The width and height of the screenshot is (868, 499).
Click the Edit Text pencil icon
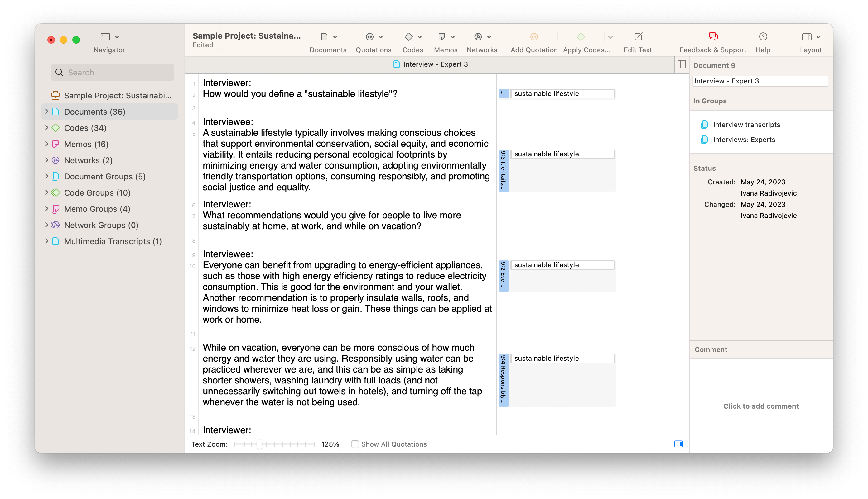coord(638,37)
